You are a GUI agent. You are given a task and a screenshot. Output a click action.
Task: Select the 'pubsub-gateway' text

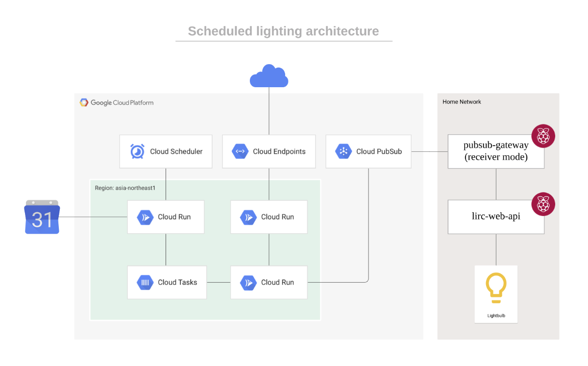click(x=496, y=146)
